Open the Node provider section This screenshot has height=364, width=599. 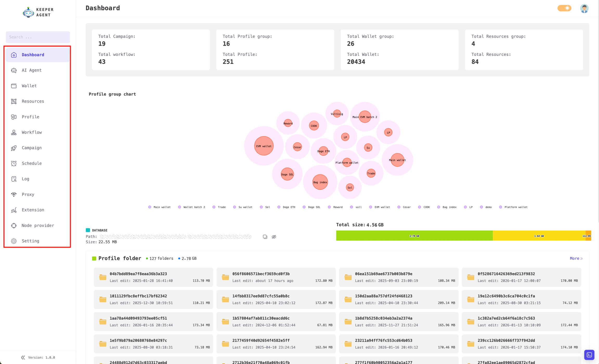pyautogui.click(x=38, y=225)
